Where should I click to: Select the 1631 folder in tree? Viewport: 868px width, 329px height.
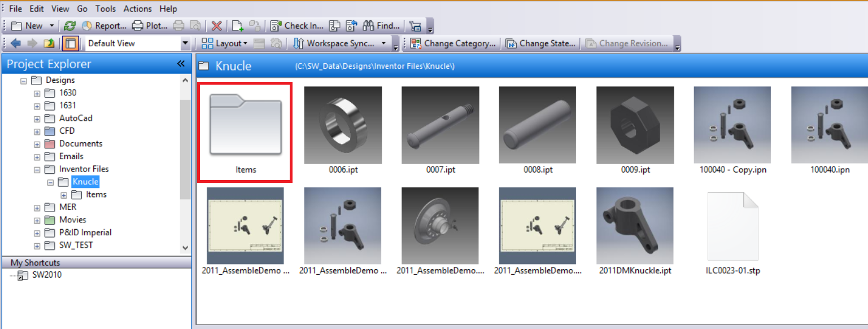pyautogui.click(x=68, y=106)
